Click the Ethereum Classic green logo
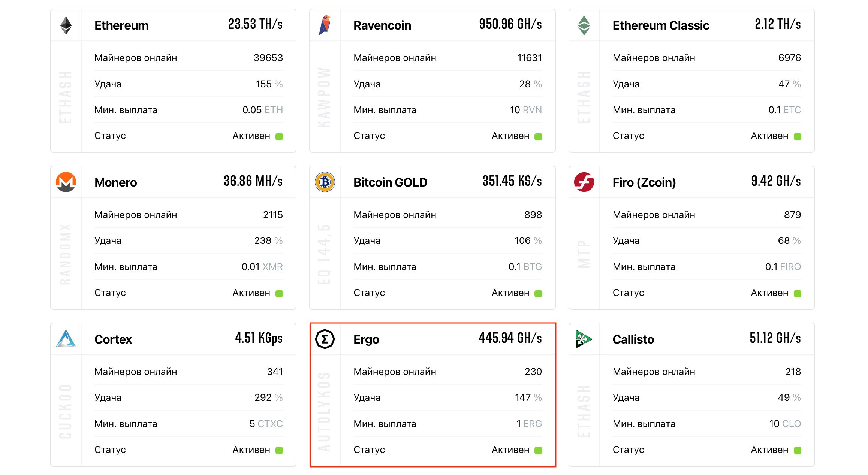The height and width of the screenshot is (475, 868). click(584, 25)
